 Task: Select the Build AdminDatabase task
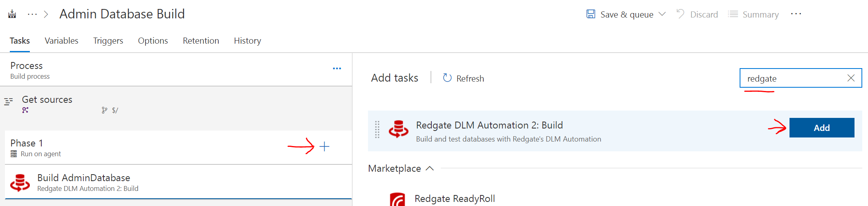(178, 182)
